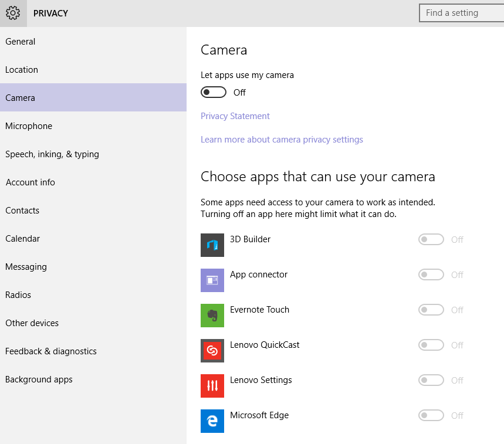504x444 pixels.
Task: Open the General privacy section
Action: point(93,42)
